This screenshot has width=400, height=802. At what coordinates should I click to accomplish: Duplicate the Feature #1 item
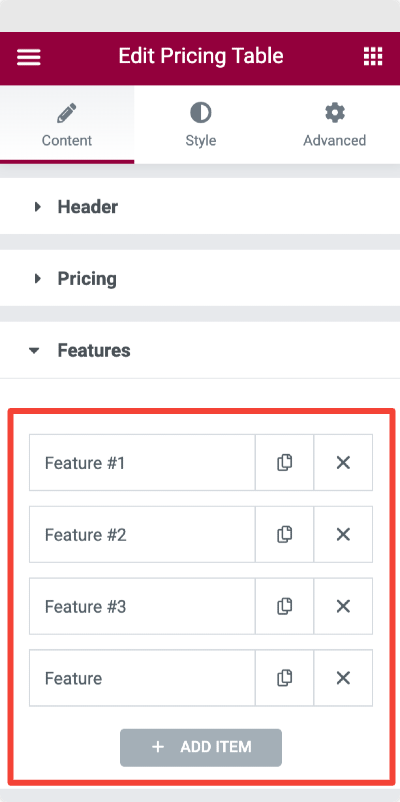pyautogui.click(x=284, y=462)
